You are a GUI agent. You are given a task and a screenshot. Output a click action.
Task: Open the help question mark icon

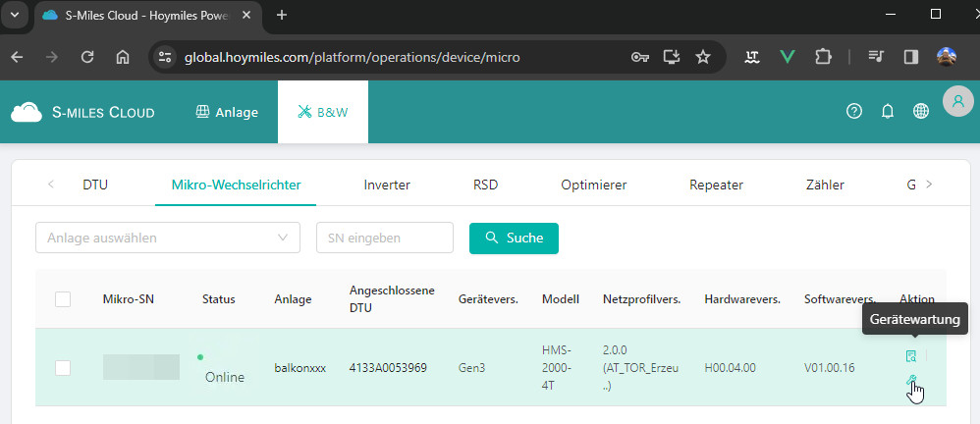click(854, 112)
